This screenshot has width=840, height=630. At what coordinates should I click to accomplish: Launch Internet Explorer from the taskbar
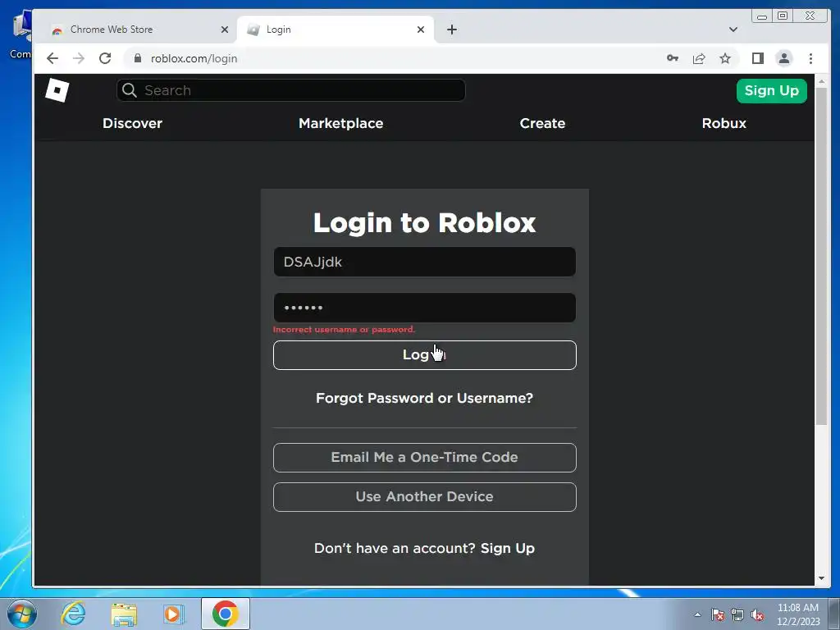coord(73,614)
